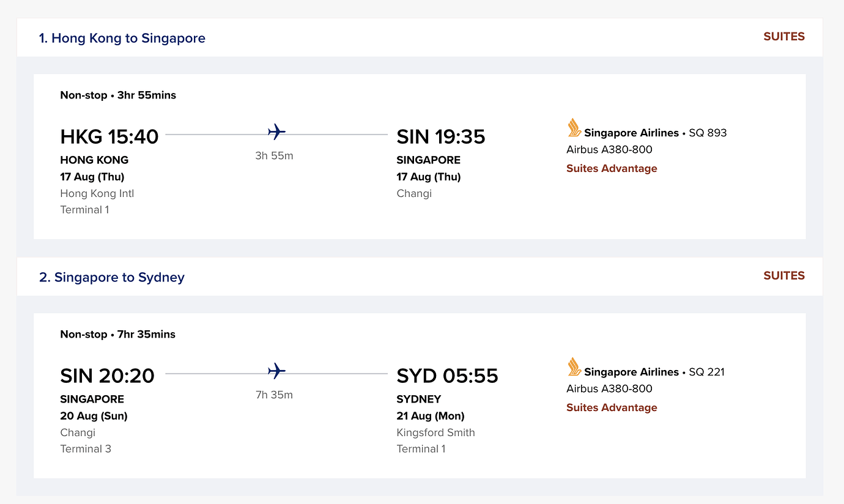This screenshot has width=844, height=504.
Task: Click Singapore Airlines logo for SQ 893
Action: click(x=574, y=128)
